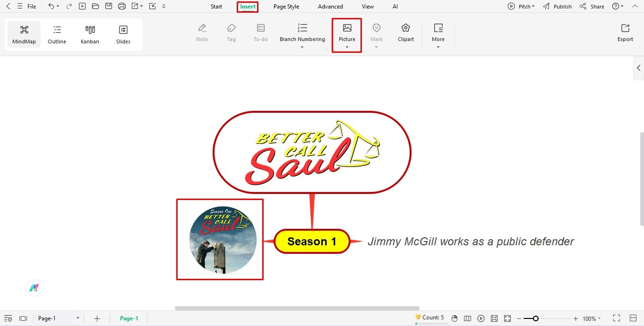Switch to Outline view
Viewport: 644px width, 326px height.
pos(57,34)
